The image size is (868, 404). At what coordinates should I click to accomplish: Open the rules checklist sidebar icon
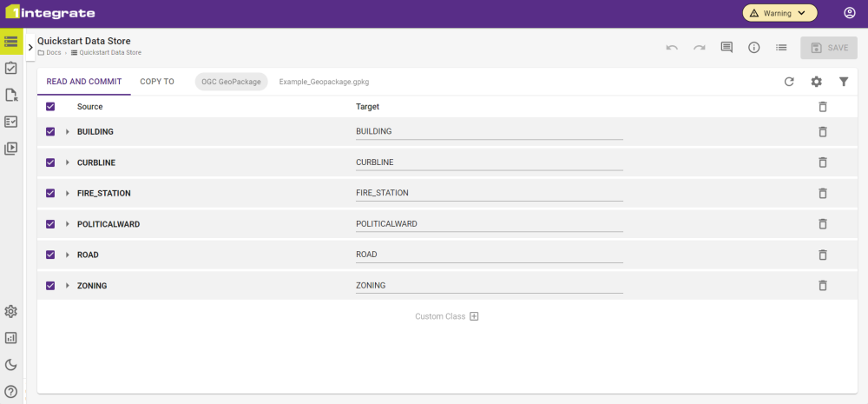tap(11, 68)
